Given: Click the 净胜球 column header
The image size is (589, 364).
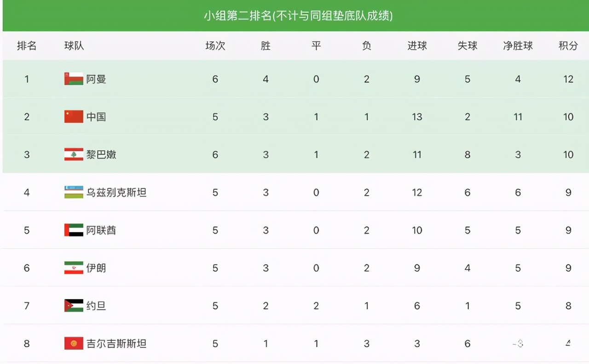Looking at the screenshot, I should (518, 46).
